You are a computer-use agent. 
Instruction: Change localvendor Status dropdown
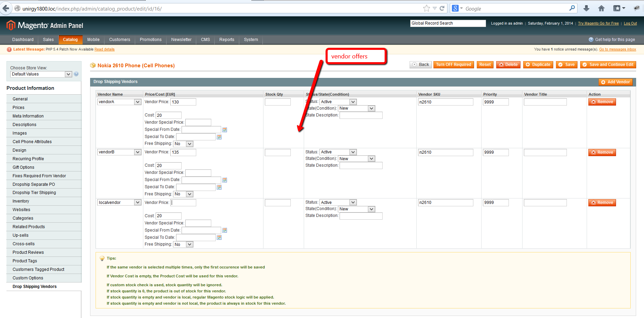pyautogui.click(x=338, y=203)
